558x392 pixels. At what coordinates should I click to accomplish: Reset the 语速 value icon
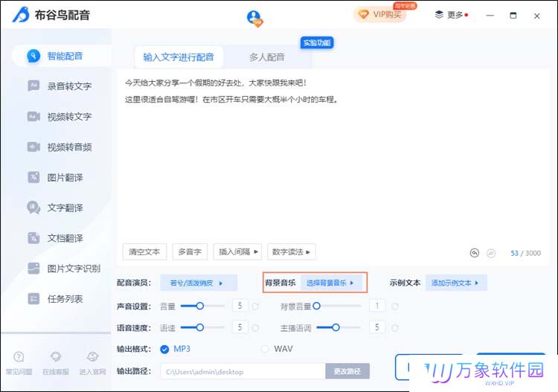point(255,327)
